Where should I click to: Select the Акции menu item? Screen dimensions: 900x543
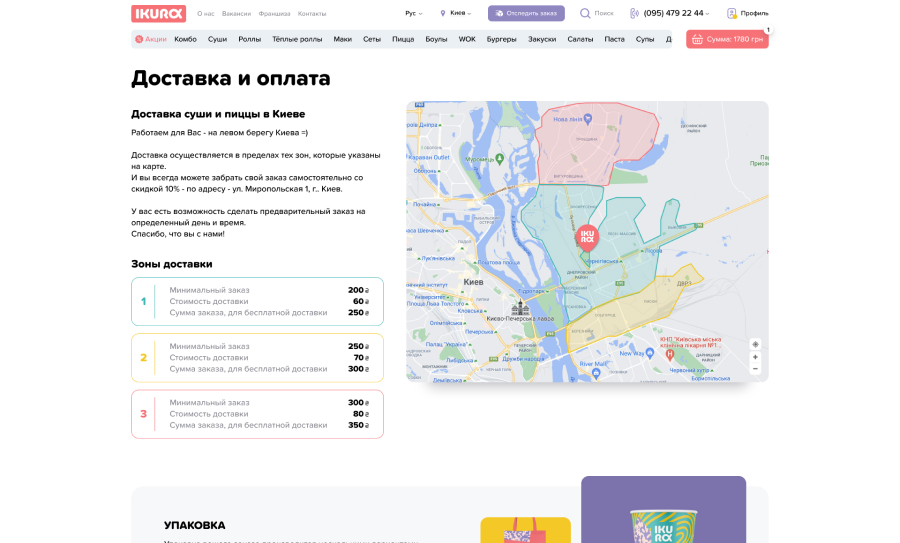pos(151,39)
